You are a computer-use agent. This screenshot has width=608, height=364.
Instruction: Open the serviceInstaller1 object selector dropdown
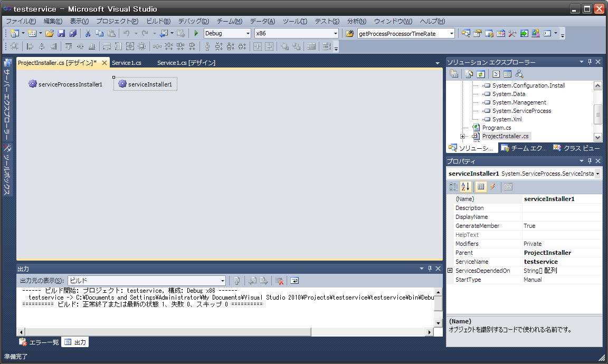click(597, 174)
